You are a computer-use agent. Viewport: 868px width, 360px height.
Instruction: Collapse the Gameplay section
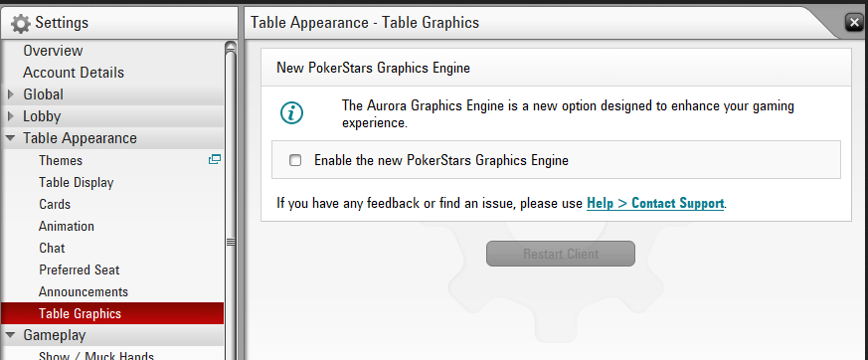[11, 335]
